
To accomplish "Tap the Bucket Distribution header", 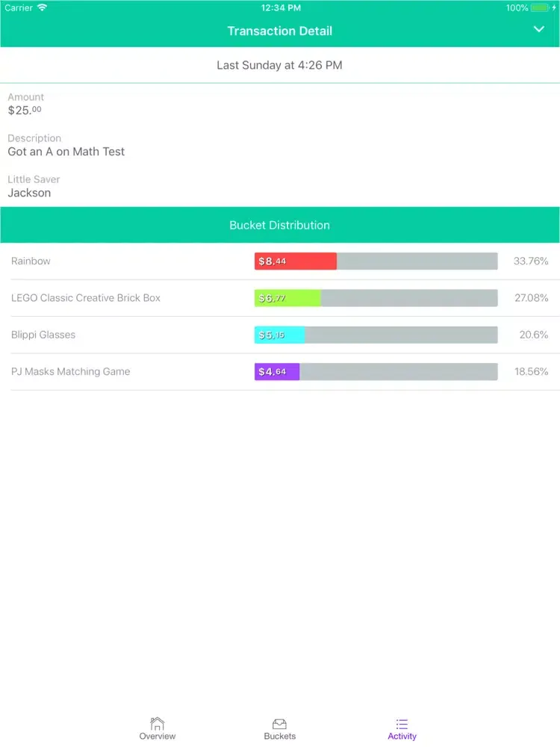I will pos(279,225).
